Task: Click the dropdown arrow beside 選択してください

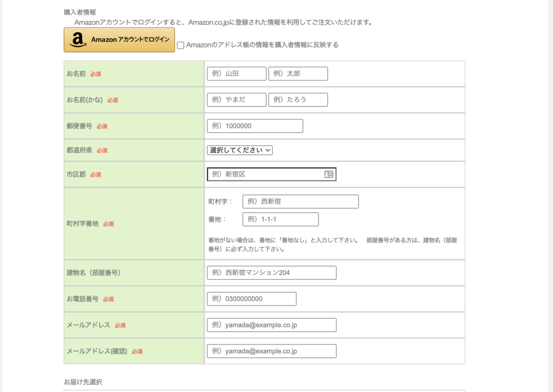Action: [x=268, y=150]
